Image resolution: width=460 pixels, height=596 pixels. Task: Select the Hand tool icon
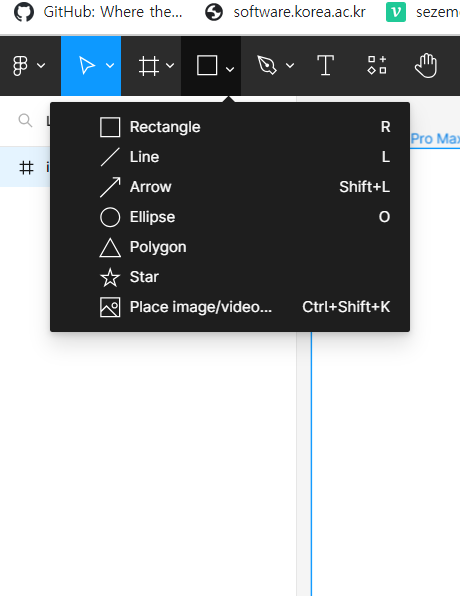click(x=426, y=66)
